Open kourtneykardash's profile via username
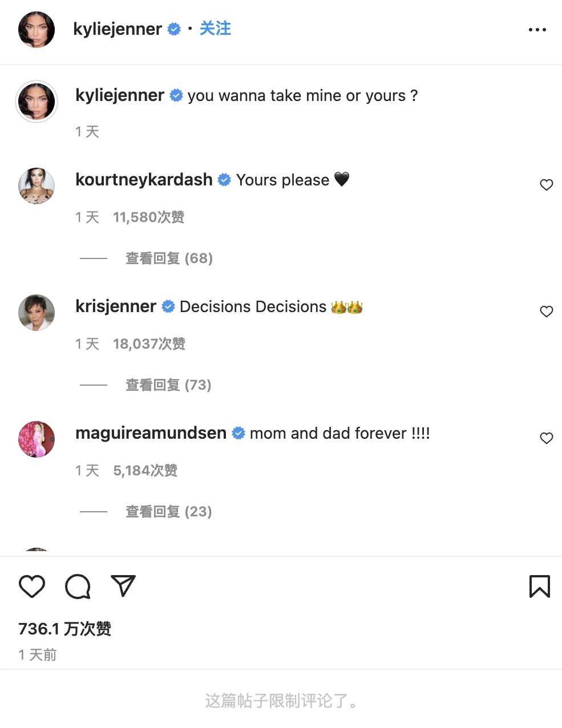Screen dimensions: 562x728 [144, 180]
